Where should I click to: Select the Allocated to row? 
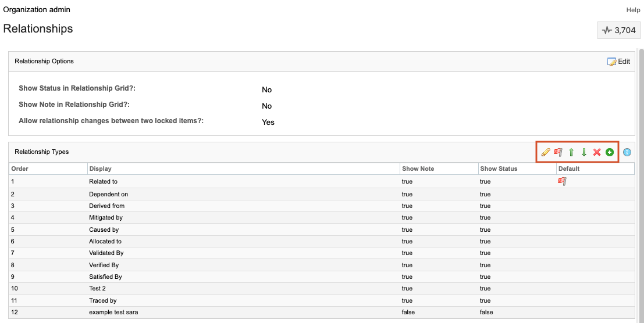pyautogui.click(x=322, y=242)
